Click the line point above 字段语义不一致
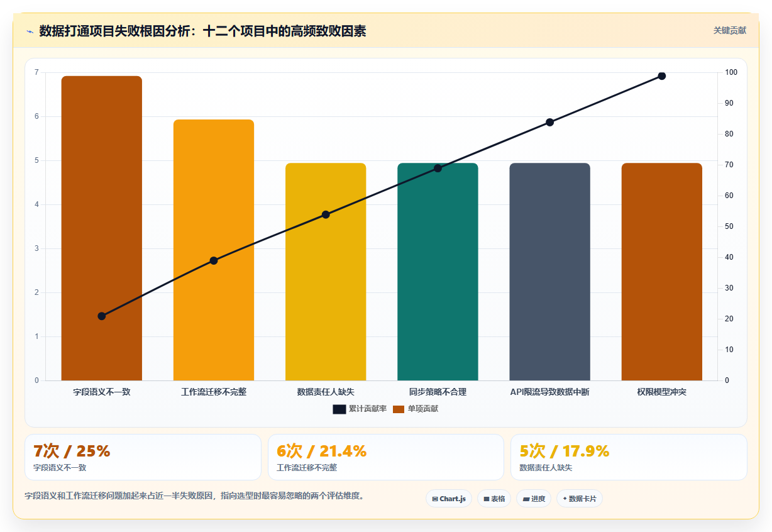Screen dimensions: 772x532 tap(102, 316)
